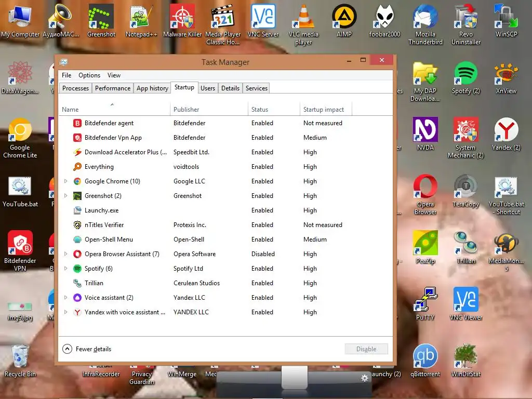The image size is (532, 399).
Task: Open the NVDA desktop shortcut
Action: click(x=425, y=134)
